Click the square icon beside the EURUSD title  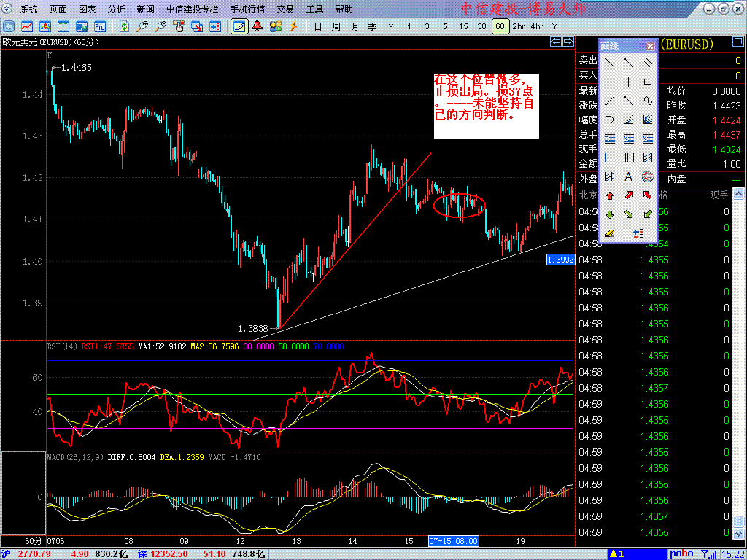pyautogui.click(x=737, y=43)
